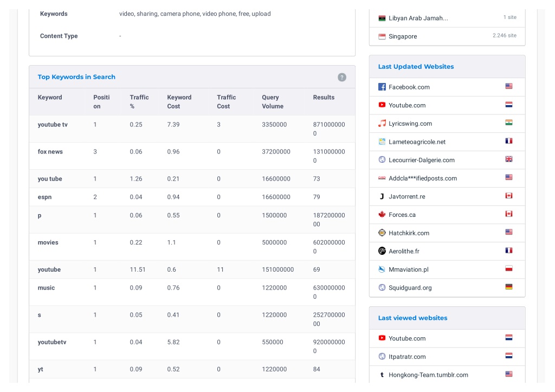555x392 pixels.
Task: Click the France flag beside Lameteoagricole.net
Action: [508, 141]
